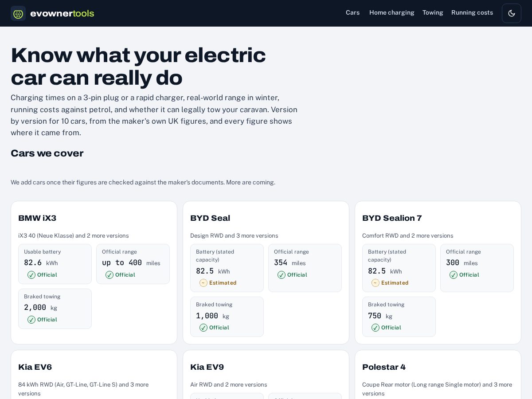Viewport: 532px width, 399px height.
Task: Select the 82.6 kWh usable battery value
Action: click(x=41, y=262)
